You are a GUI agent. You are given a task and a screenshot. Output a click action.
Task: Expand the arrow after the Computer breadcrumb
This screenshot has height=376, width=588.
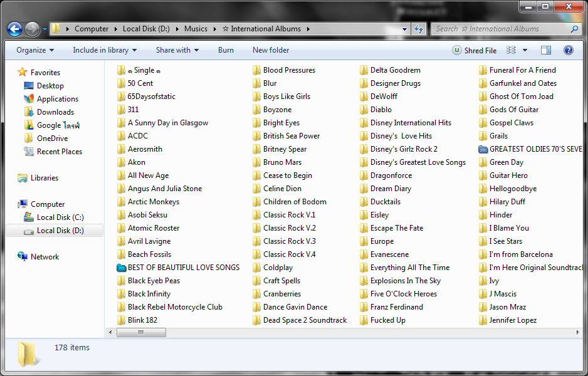[115, 29]
